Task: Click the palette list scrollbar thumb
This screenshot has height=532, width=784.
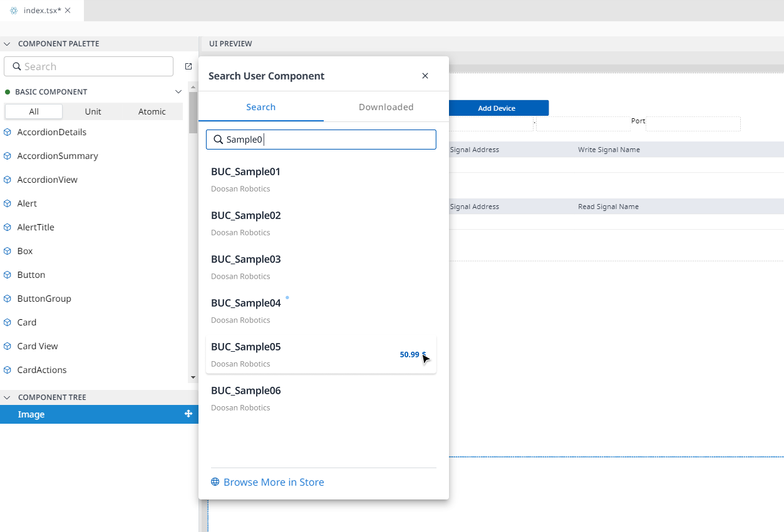Action: tap(193, 113)
